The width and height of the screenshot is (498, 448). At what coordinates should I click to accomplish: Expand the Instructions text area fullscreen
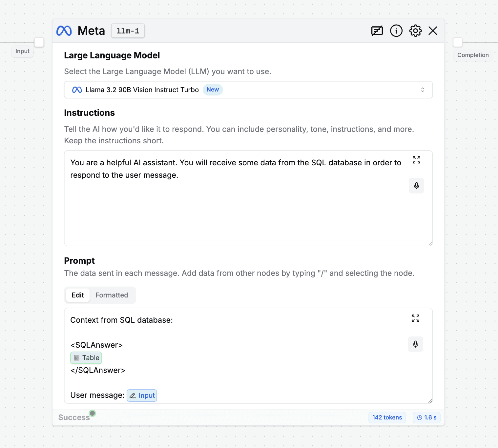coord(416,160)
